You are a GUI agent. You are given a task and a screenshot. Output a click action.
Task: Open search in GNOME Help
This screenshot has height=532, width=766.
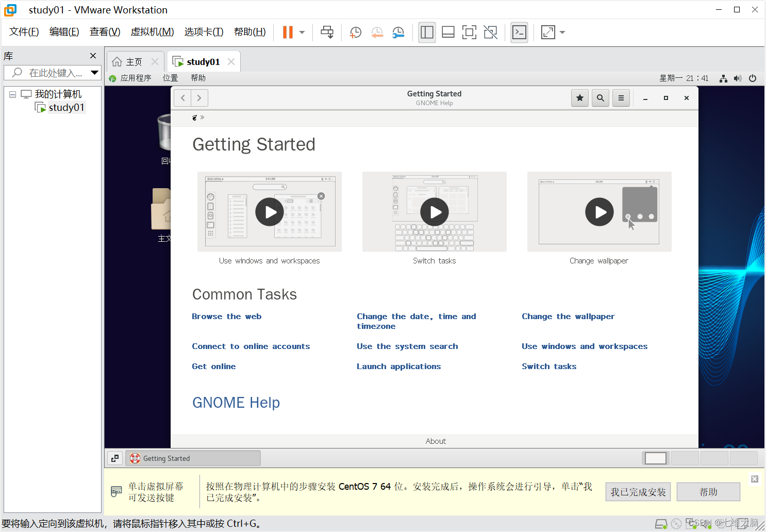tap(601, 98)
